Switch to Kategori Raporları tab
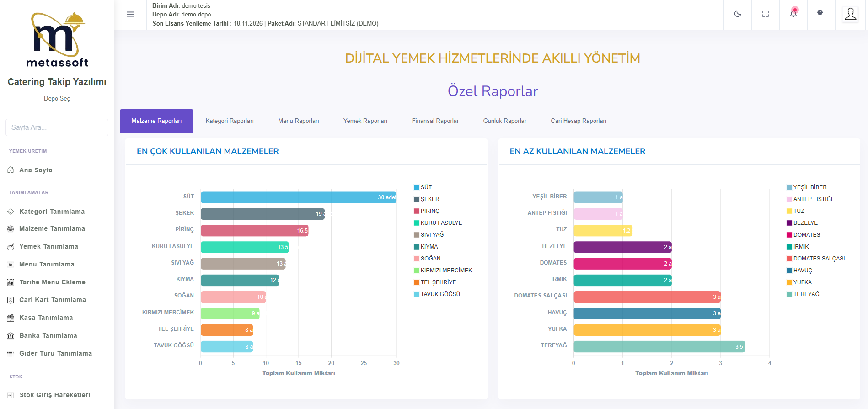868x409 pixels. pyautogui.click(x=230, y=121)
